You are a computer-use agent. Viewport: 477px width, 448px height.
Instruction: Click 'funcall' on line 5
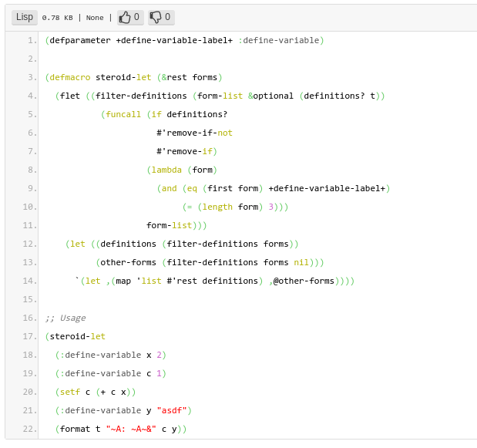pyautogui.click(x=123, y=114)
